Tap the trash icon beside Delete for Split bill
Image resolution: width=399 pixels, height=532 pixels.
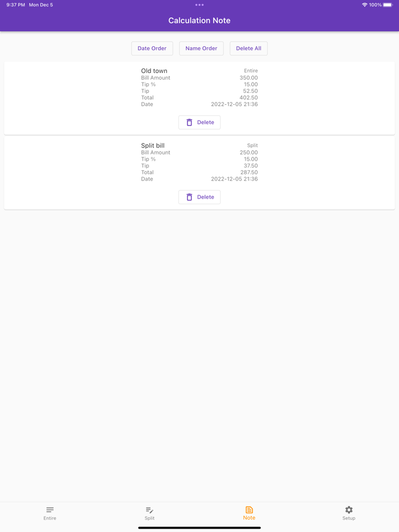click(x=190, y=197)
